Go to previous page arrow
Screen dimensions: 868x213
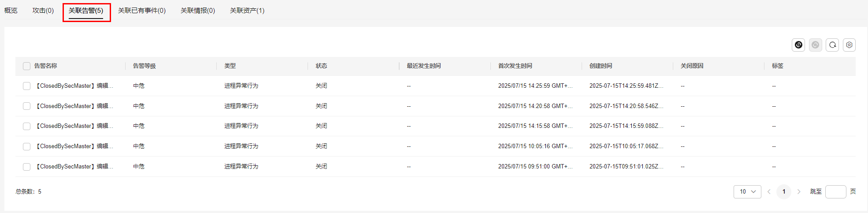coord(769,192)
